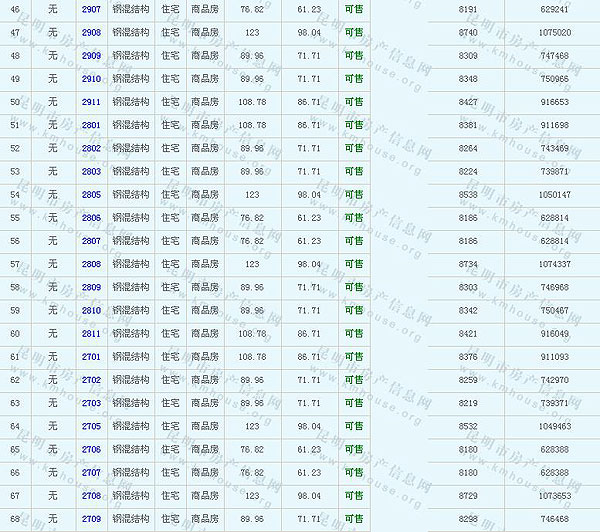The image size is (600, 532).
Task: Click room number 2909
Action: pos(91,55)
